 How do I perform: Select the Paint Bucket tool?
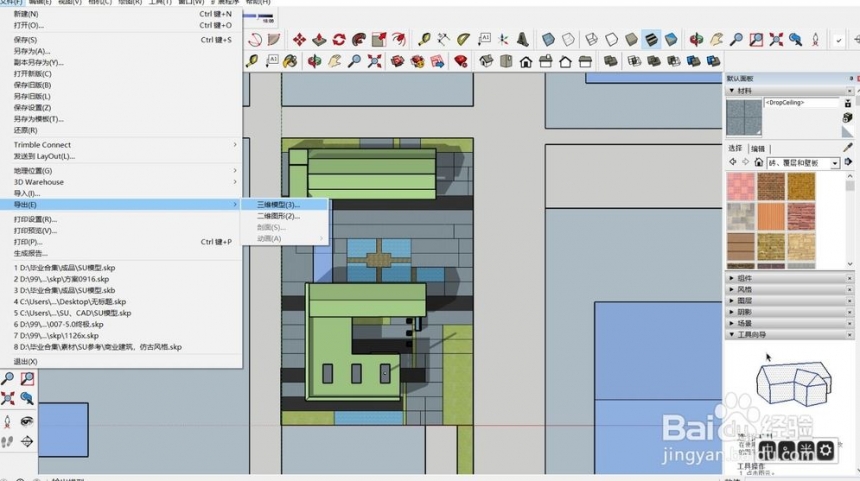(x=290, y=61)
